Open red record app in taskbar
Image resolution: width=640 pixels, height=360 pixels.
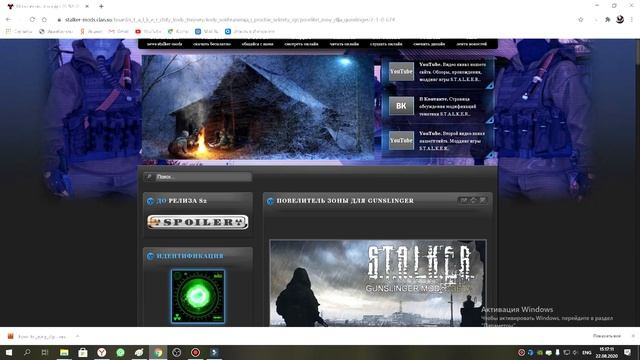coord(196,352)
